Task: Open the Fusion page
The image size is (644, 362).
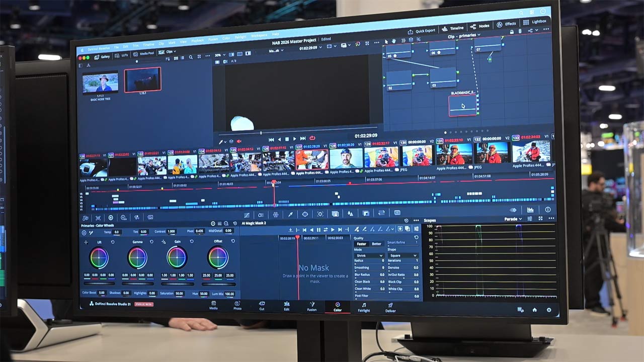Action: pos(312,307)
